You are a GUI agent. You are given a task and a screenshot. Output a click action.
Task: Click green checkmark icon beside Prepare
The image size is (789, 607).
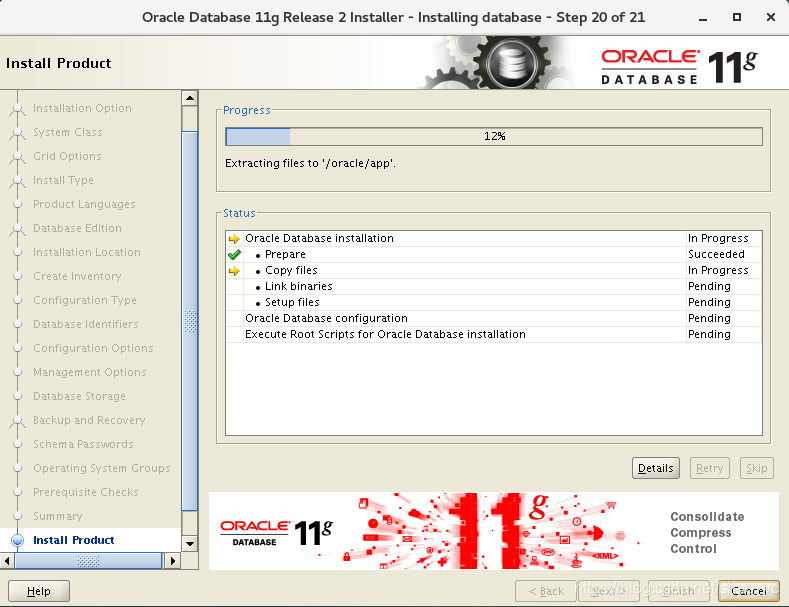(x=234, y=255)
